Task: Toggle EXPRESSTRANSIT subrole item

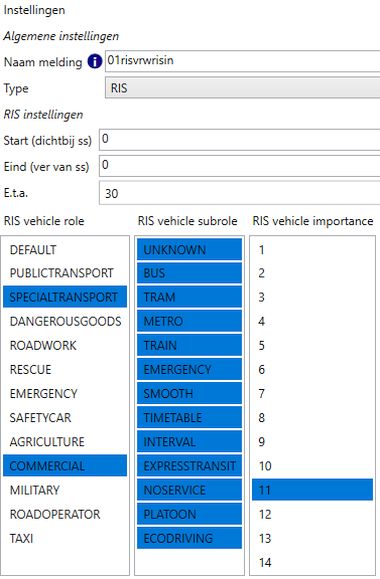Action: click(x=189, y=466)
